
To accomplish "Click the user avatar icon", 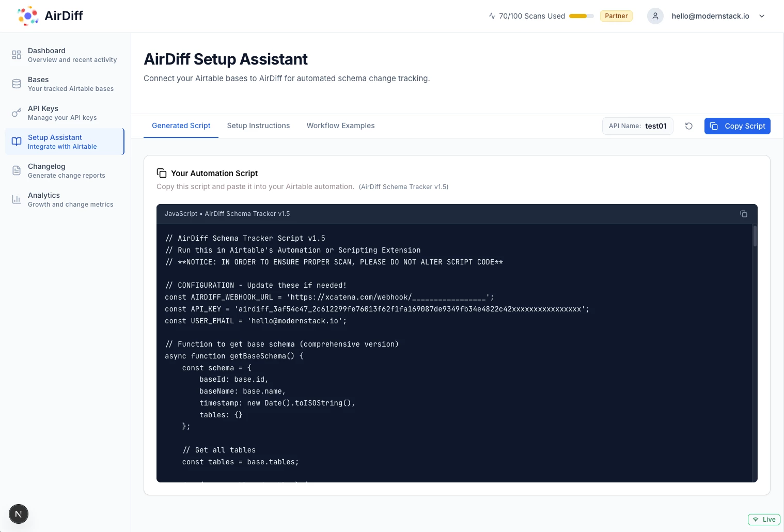I will tap(655, 16).
